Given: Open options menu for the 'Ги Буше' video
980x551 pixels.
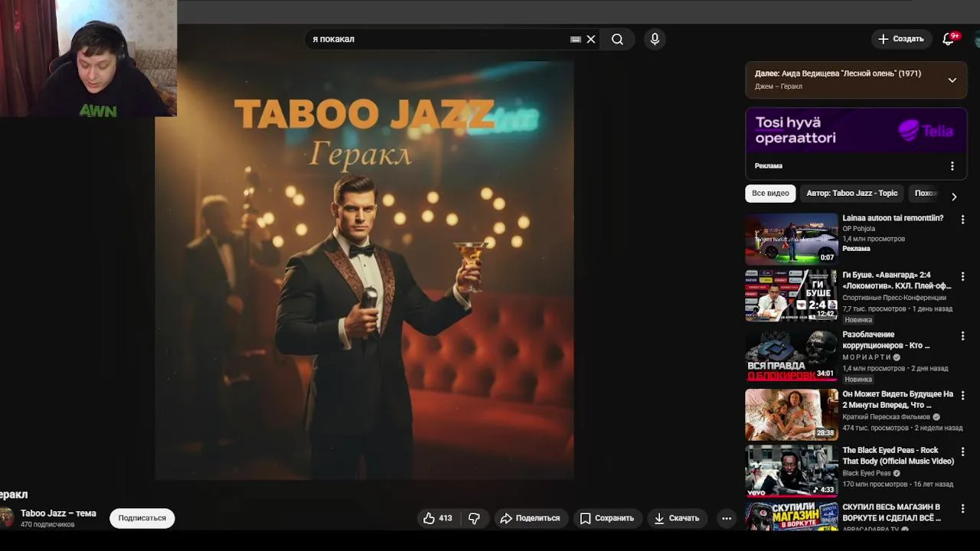Looking at the screenshot, I should pos(963,276).
